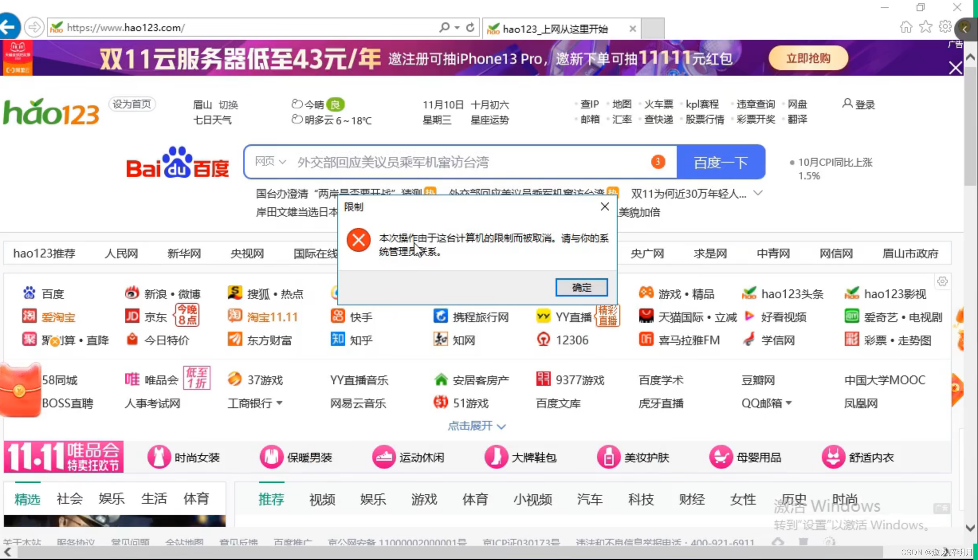The width and height of the screenshot is (978, 560).
Task: Expand the 网页 search type dropdown
Action: [x=270, y=162]
